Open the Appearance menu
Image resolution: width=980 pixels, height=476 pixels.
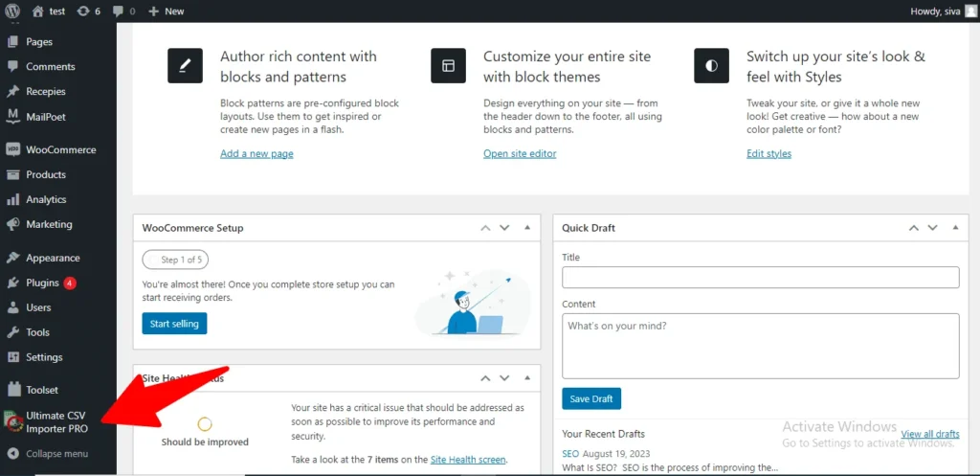(53, 259)
